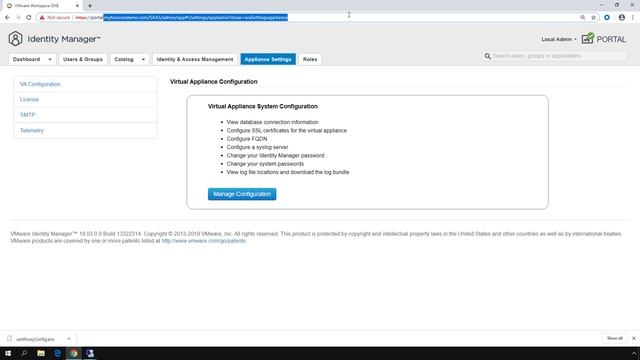The image size is (640, 360).
Task: Click Show all downloads button
Action: click(614, 338)
